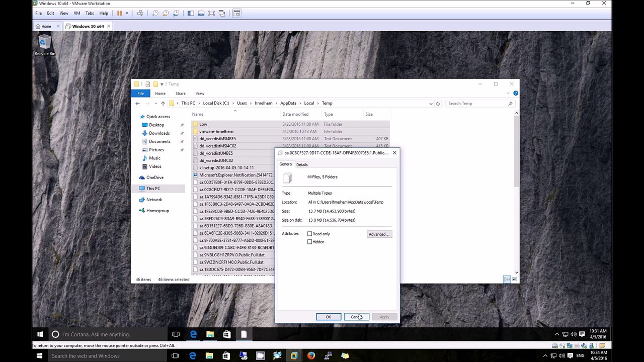The width and height of the screenshot is (644, 362).
Task: Select Desktop in Quick access
Action: [156, 125]
